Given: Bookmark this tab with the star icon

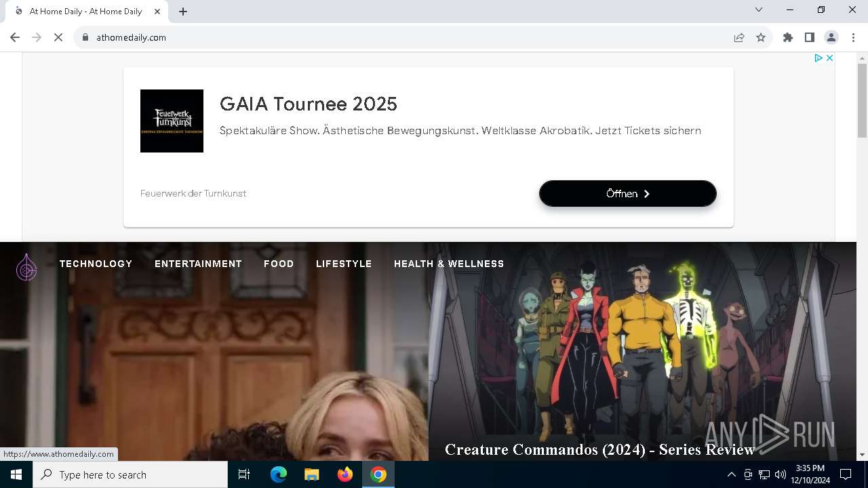Looking at the screenshot, I should (761, 37).
